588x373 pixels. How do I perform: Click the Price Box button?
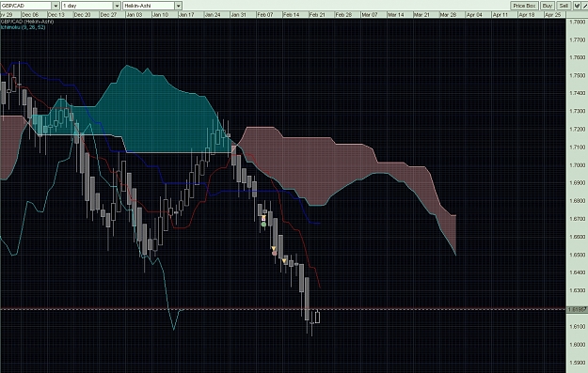click(x=524, y=6)
